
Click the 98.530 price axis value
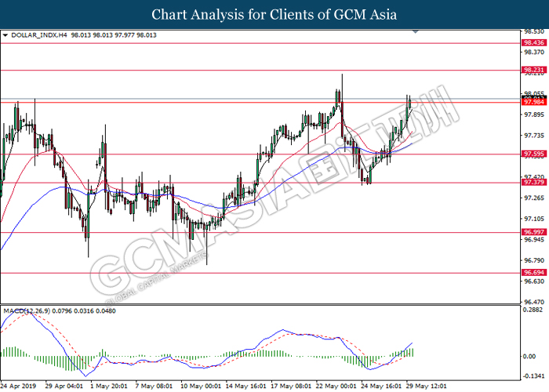[x=534, y=31]
